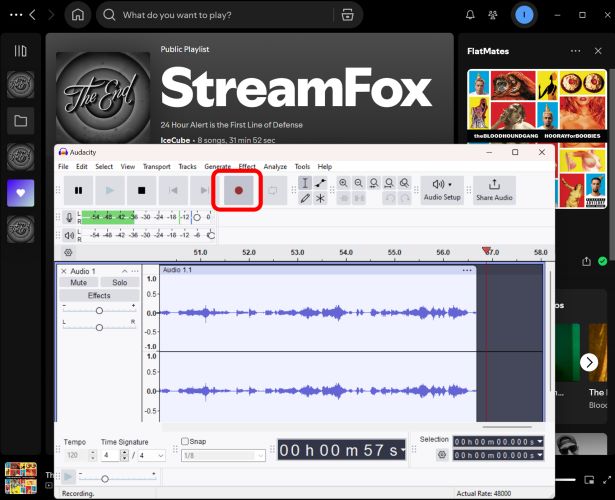Open FlatMates panel more options
615x500 pixels.
[575, 51]
